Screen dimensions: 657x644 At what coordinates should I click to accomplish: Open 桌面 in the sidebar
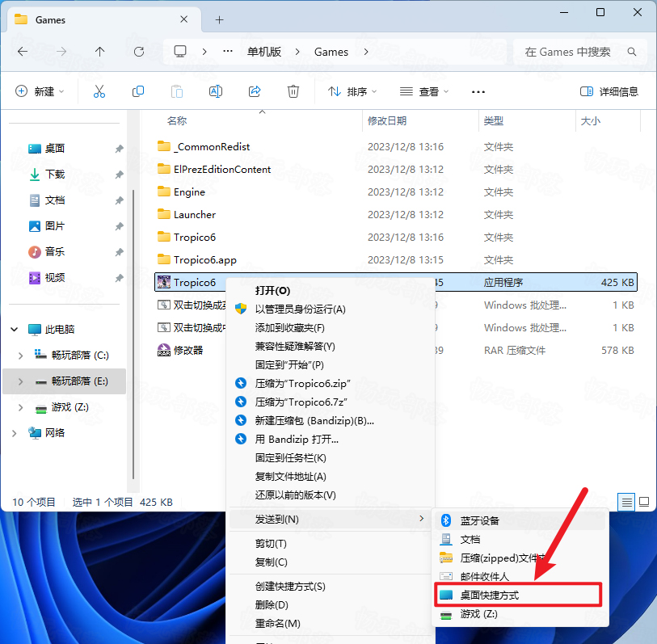55,149
